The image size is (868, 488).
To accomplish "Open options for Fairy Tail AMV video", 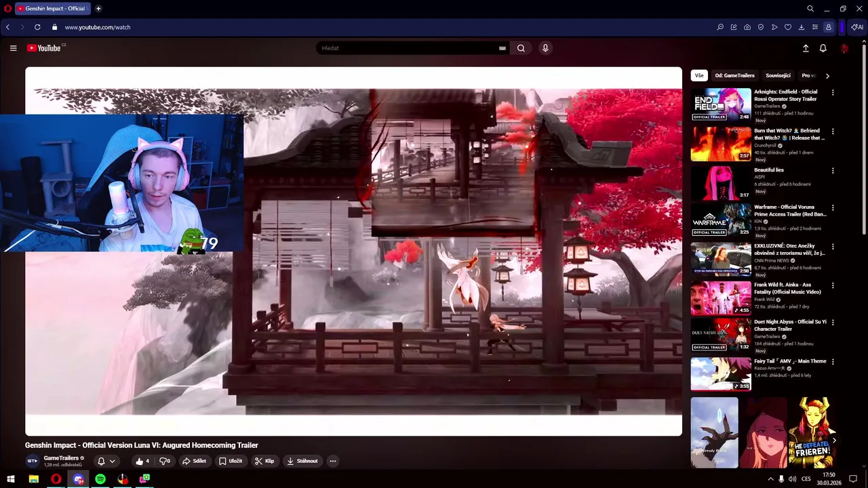I will click(833, 362).
